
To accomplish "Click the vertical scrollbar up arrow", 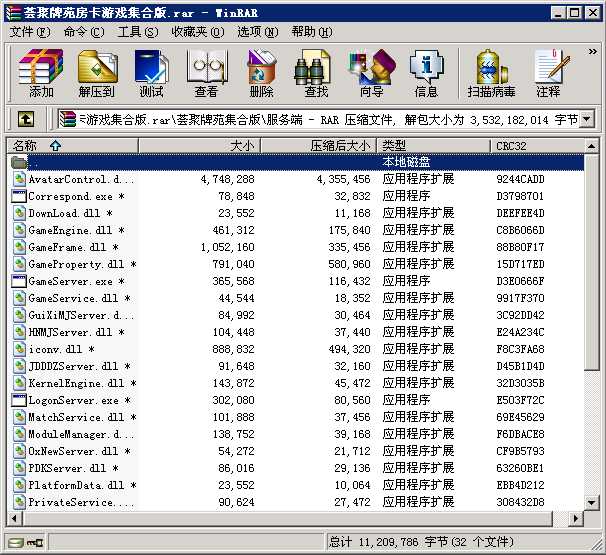I will pos(592,146).
